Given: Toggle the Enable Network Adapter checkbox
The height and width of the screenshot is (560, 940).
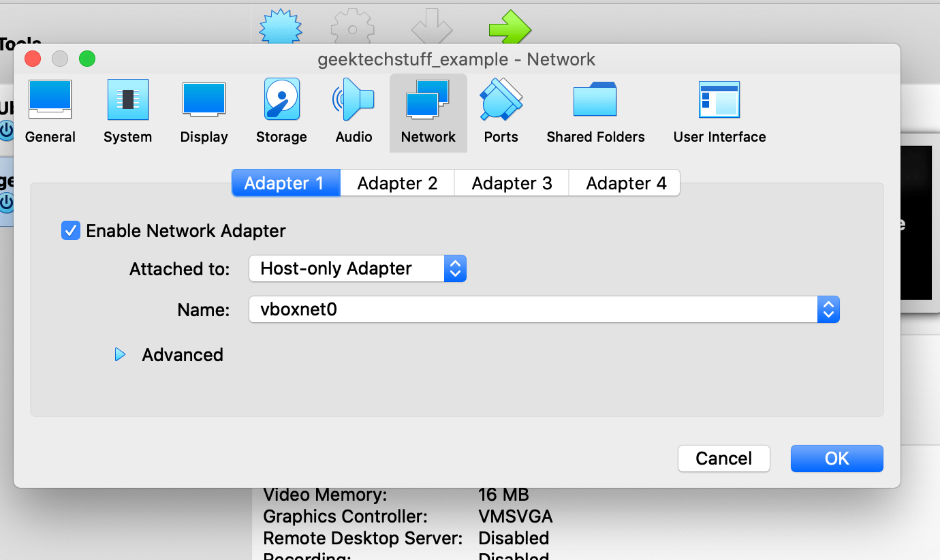Looking at the screenshot, I should tap(71, 230).
